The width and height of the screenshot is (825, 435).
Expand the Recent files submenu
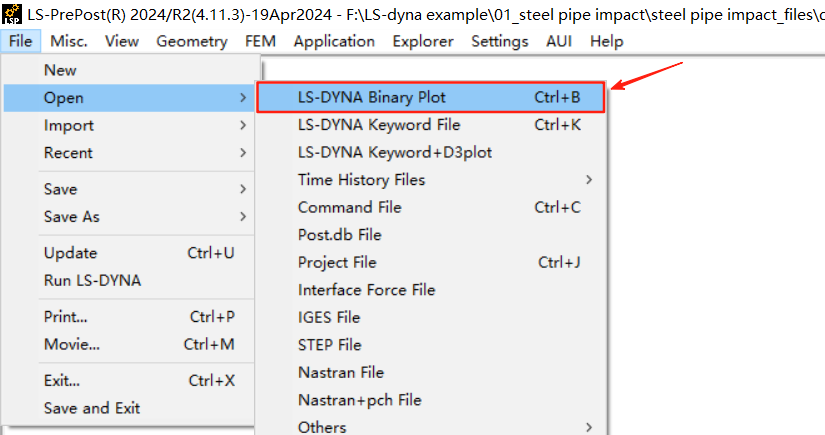pos(129,153)
